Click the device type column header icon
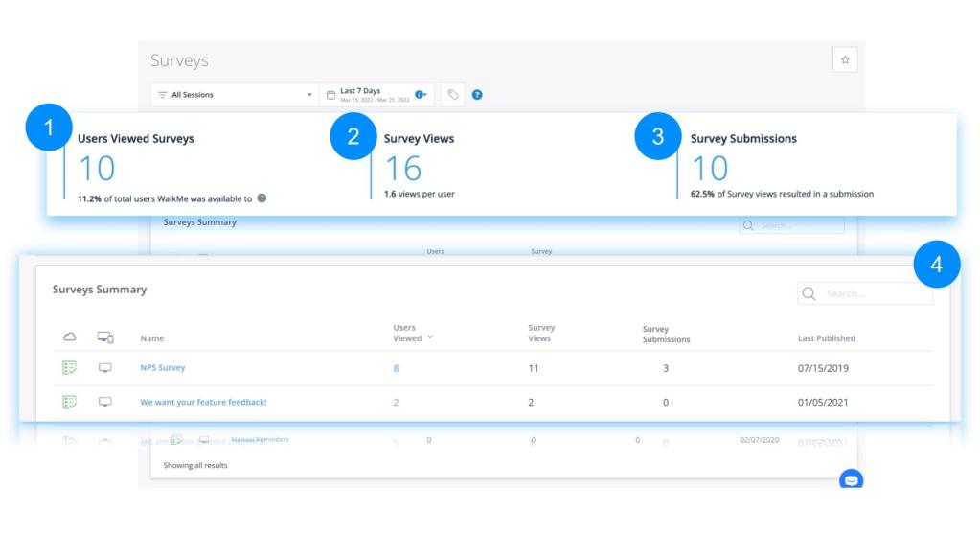 [x=105, y=337]
